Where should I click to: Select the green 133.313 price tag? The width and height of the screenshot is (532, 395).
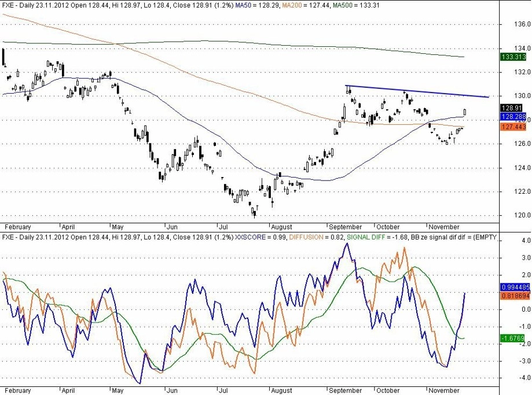[513, 57]
